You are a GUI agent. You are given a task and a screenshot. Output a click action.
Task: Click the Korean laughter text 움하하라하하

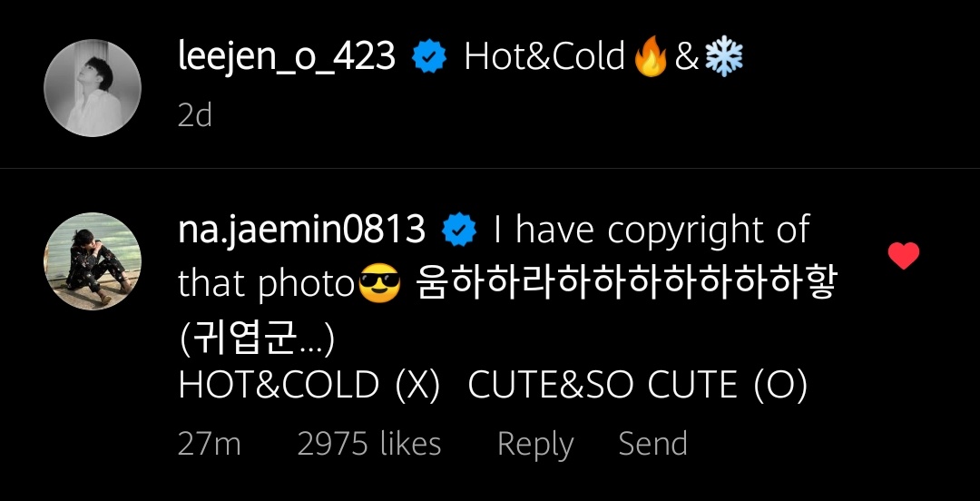(624, 282)
